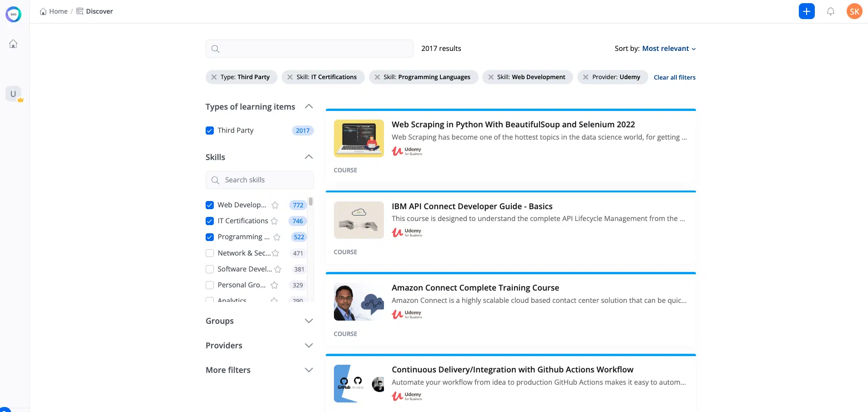The width and height of the screenshot is (868, 412).
Task: Open IBM API Connect course thumbnail
Action: click(x=359, y=220)
